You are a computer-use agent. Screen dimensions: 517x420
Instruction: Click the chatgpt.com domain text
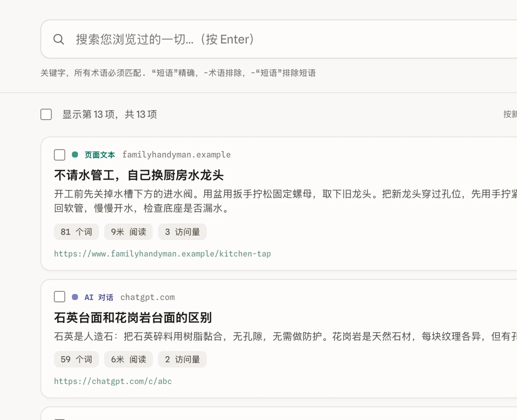click(148, 297)
